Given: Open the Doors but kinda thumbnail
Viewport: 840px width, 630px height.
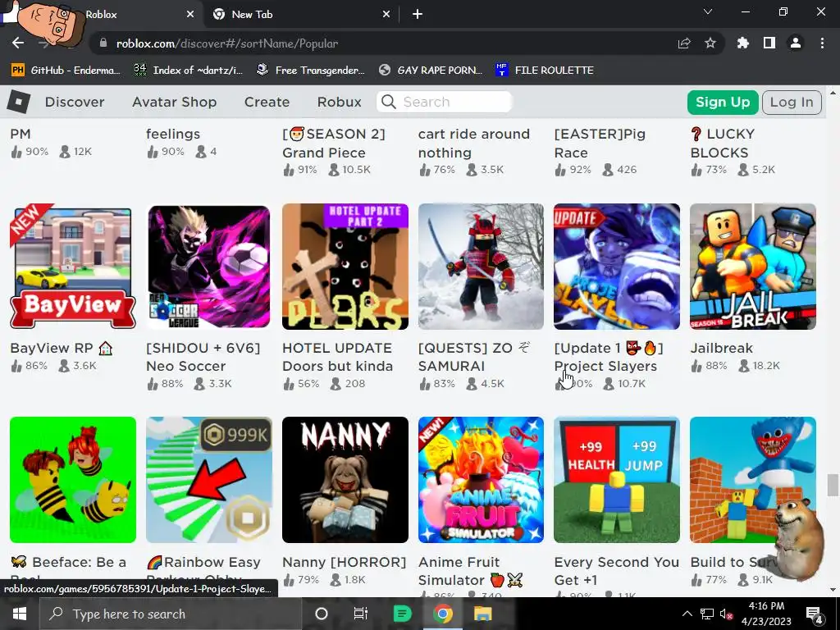Looking at the screenshot, I should (x=345, y=267).
